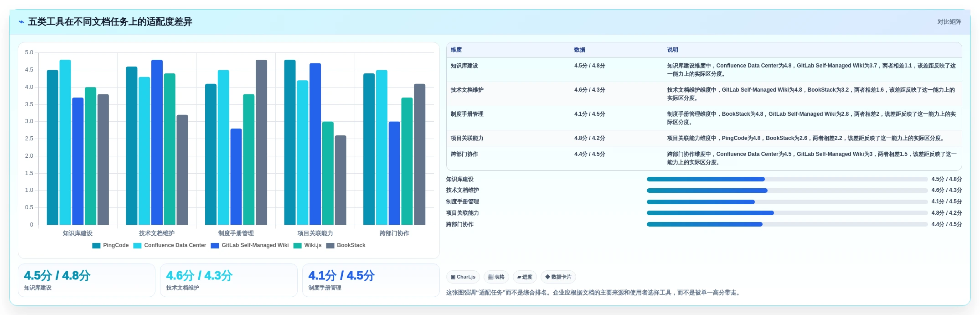
Task: Click the 数据 column header
Action: [580, 50]
